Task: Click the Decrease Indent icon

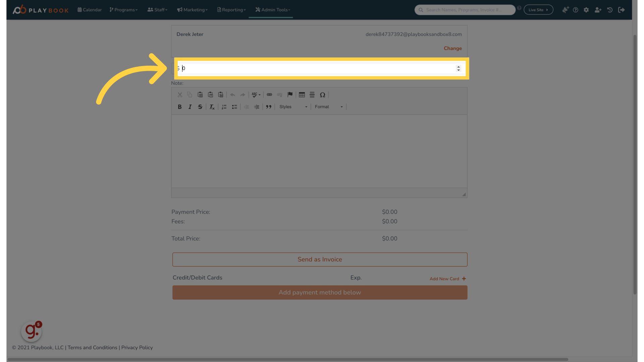Action: coord(247,107)
